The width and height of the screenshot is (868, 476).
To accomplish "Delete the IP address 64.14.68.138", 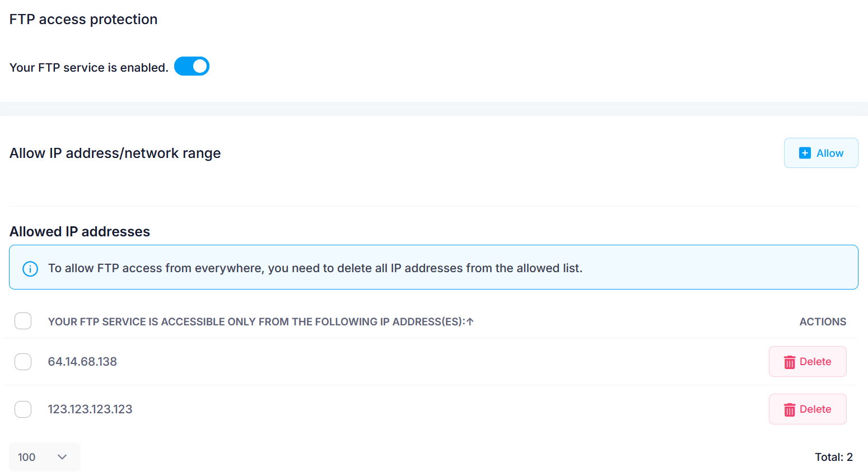I will click(x=808, y=362).
